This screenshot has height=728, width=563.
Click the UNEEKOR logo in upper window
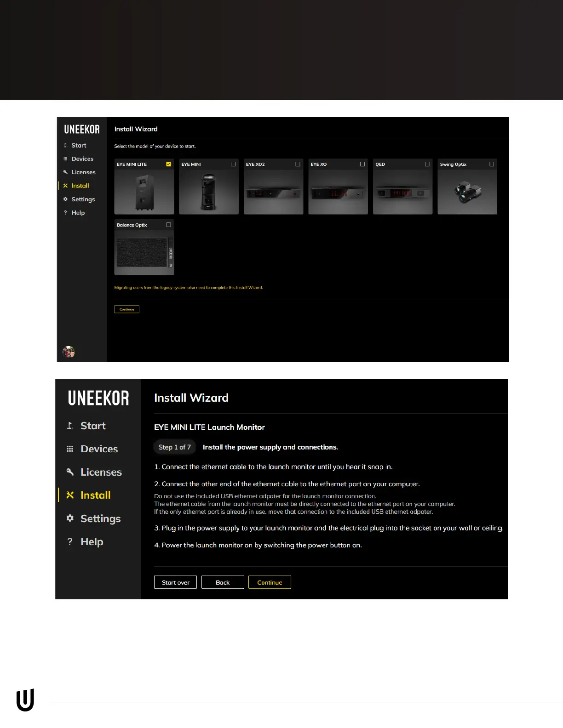82,130
